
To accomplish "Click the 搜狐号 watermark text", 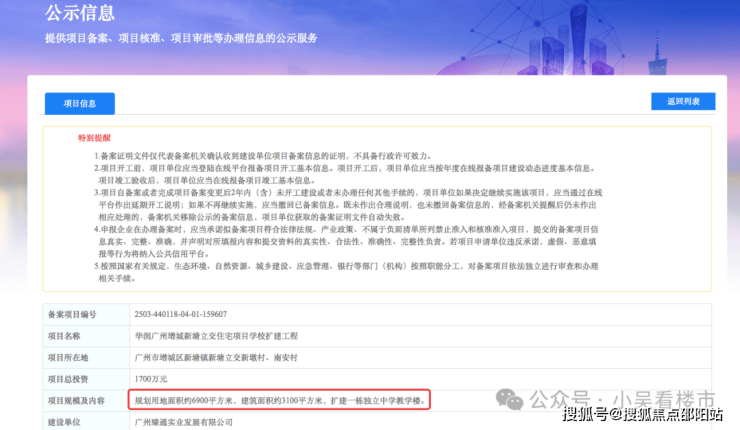I will (587, 415).
